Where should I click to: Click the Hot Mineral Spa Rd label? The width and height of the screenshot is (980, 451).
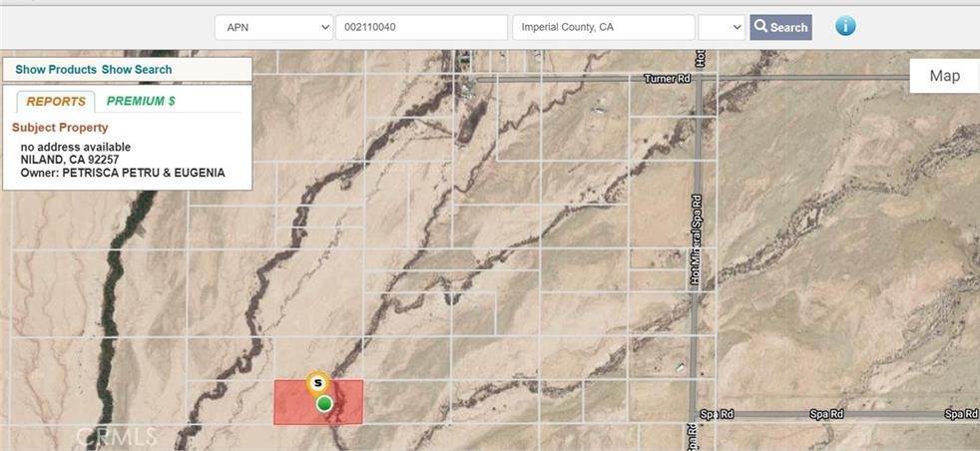(697, 239)
